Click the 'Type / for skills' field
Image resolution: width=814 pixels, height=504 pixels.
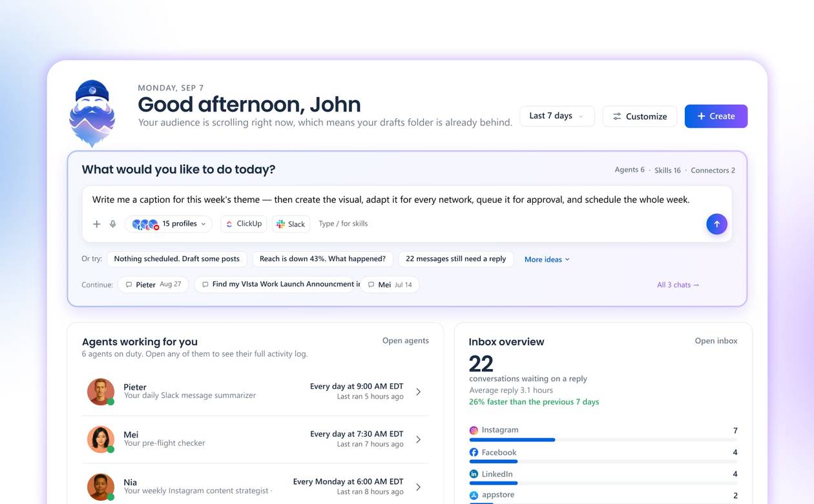[x=343, y=224]
